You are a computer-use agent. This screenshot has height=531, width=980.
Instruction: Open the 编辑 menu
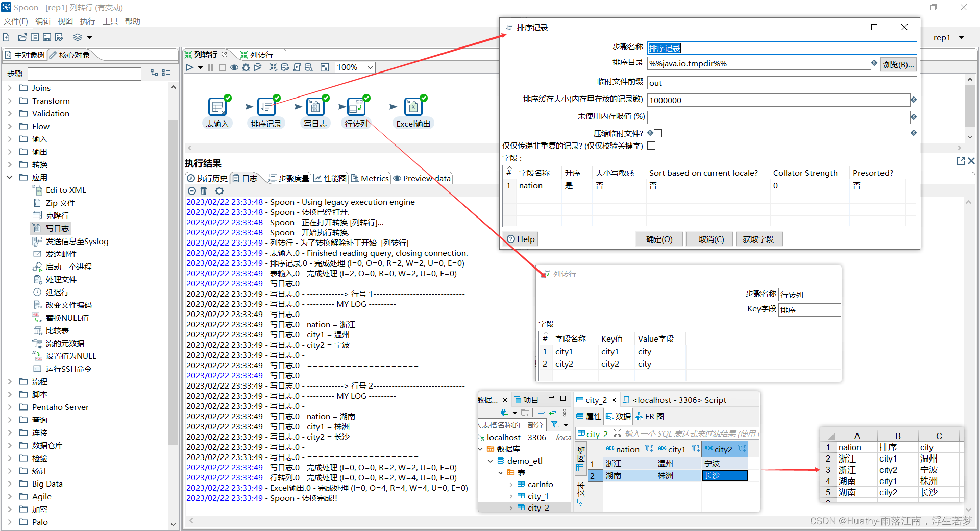click(x=43, y=21)
